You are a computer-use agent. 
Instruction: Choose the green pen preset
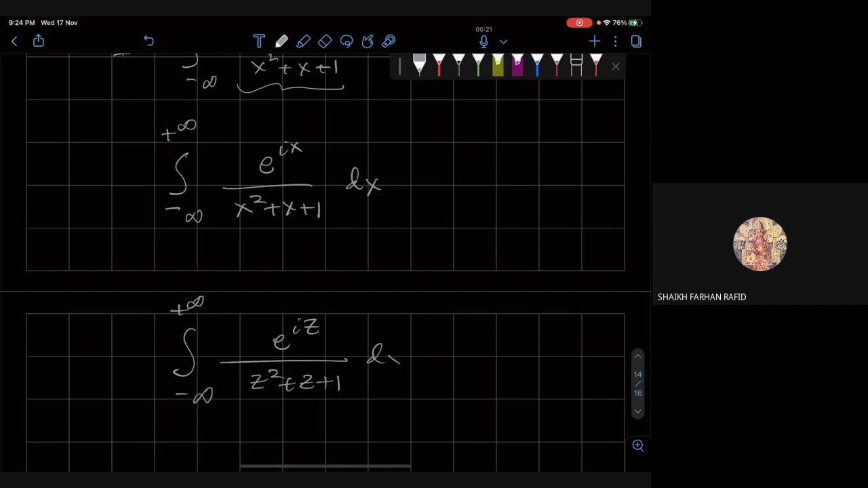tap(478, 66)
